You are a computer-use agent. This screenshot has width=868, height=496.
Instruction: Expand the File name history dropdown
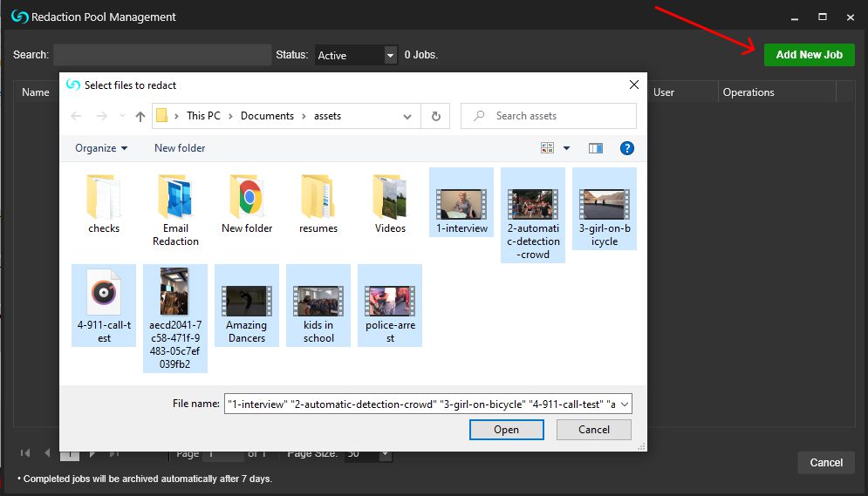coord(625,404)
